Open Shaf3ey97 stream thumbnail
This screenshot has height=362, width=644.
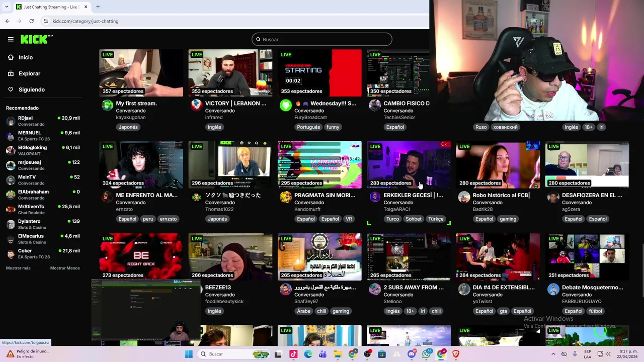pos(319,256)
